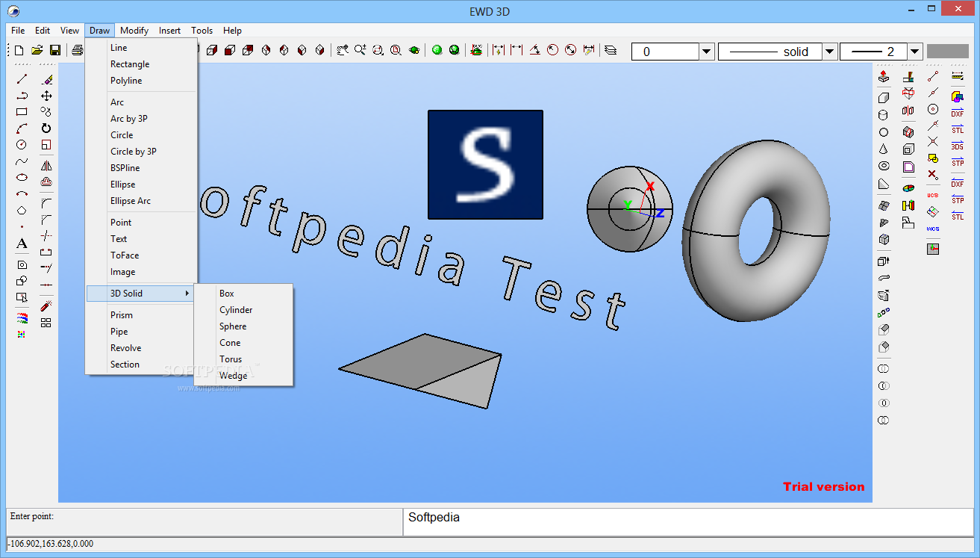
Task: Click the Wedge solid icon in right toolbar
Action: click(x=884, y=184)
